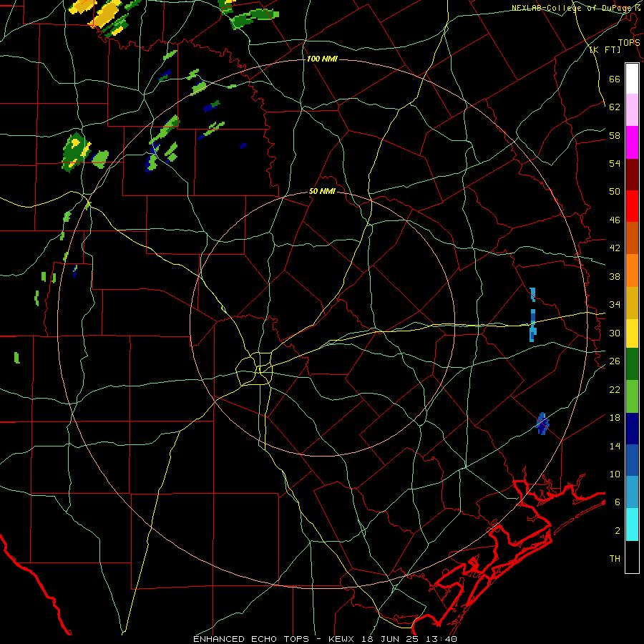Click the light green 22 kft legend swatch
Viewport: 644px width, 644px height.
[632, 396]
